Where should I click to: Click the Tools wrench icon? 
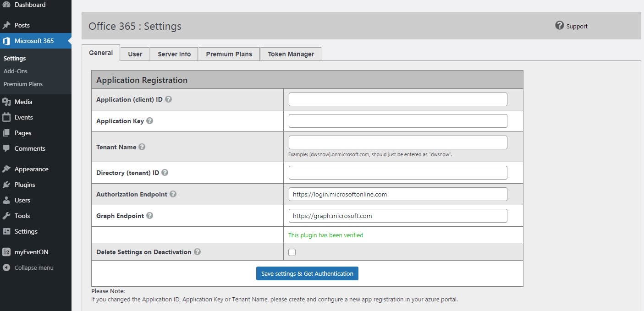click(x=6, y=216)
